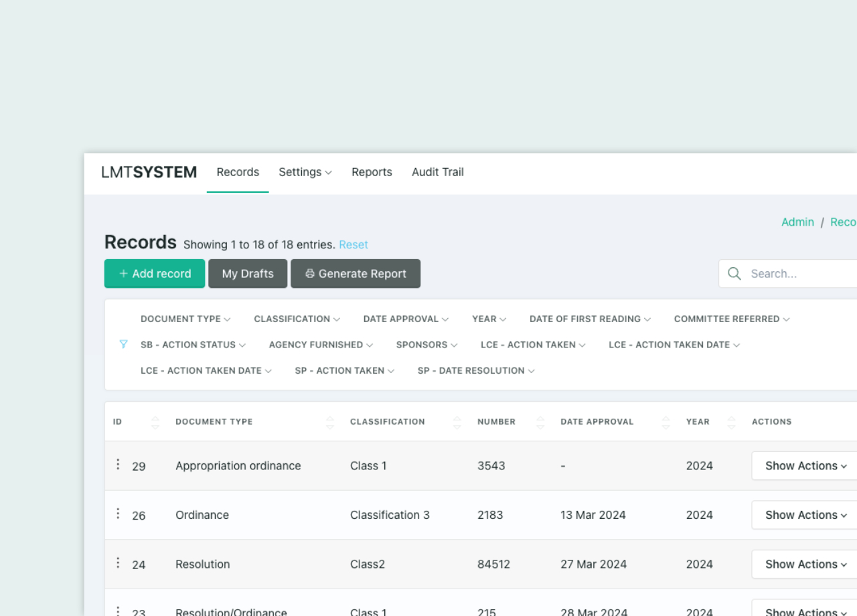Open the Settings menu
This screenshot has width=857, height=616.
pos(305,172)
